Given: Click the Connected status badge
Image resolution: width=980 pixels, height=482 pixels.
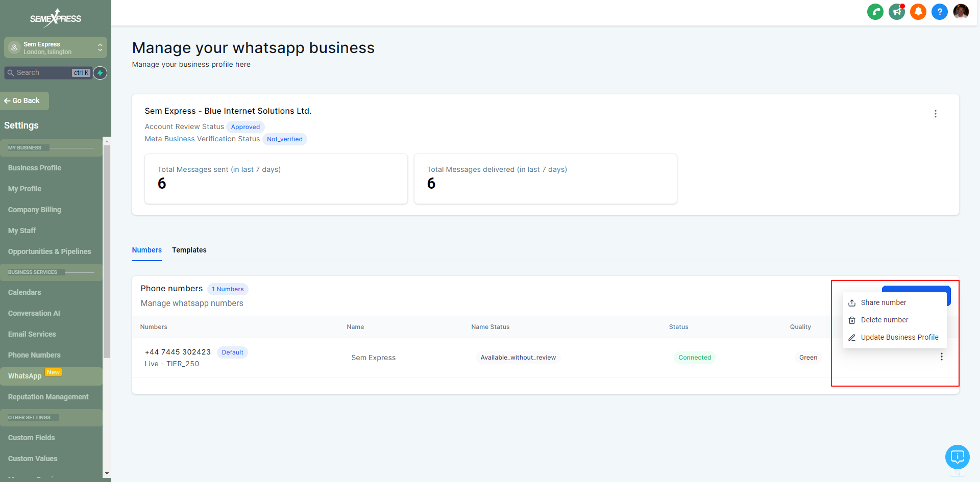Looking at the screenshot, I should point(695,358).
